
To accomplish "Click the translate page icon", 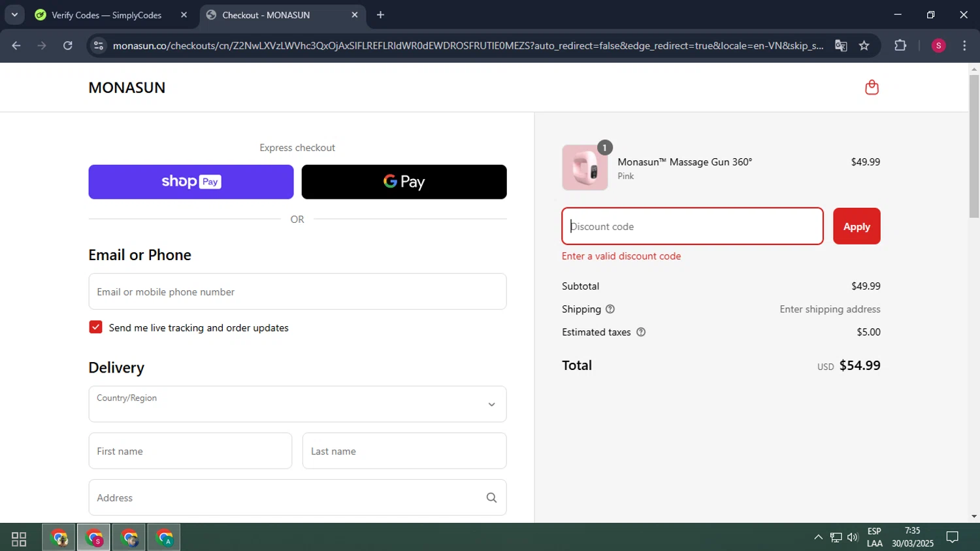I will tap(841, 46).
